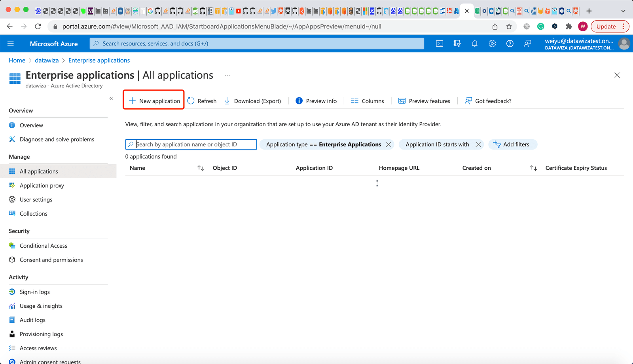Open Preview features
The height and width of the screenshot is (364, 633).
click(424, 101)
